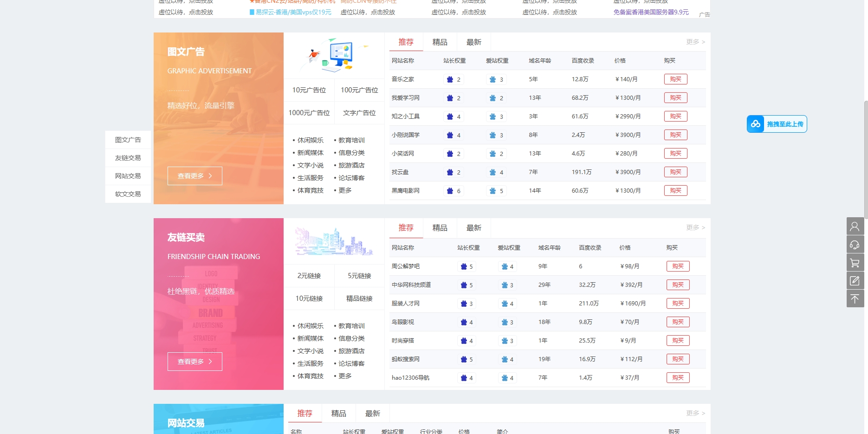Jump to 软文交易 in left side nav
868x434 pixels.
pyautogui.click(x=128, y=194)
